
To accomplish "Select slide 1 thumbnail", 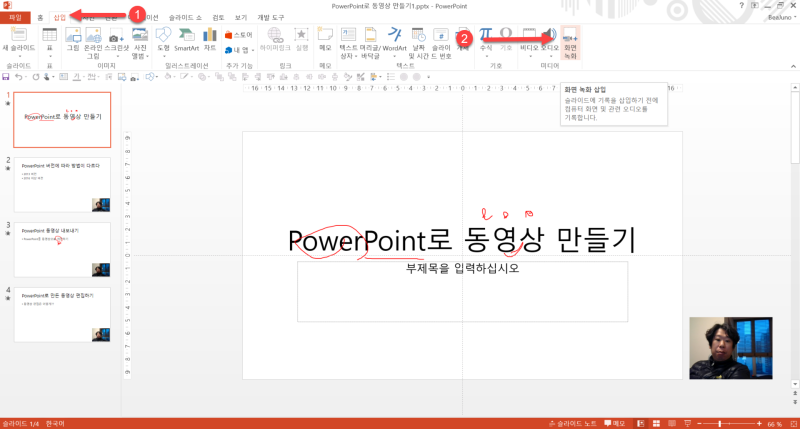I will coord(62,120).
